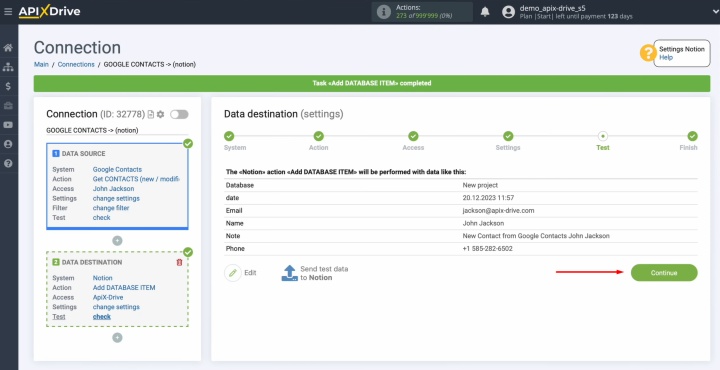Open the Help link for Notion settings

pyautogui.click(x=666, y=57)
